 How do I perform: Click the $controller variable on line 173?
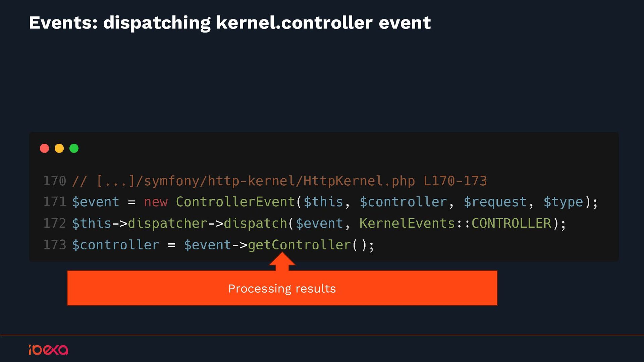(x=116, y=245)
